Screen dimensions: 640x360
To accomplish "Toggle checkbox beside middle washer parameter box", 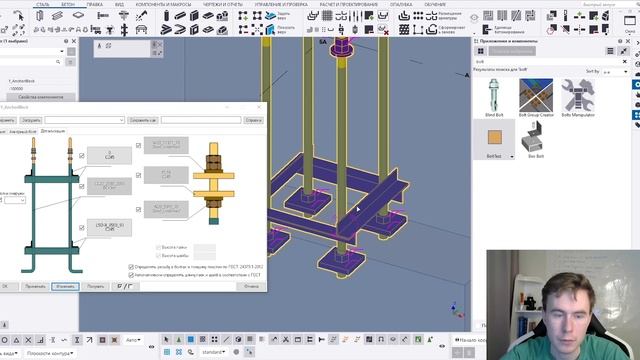I will [x=138, y=175].
